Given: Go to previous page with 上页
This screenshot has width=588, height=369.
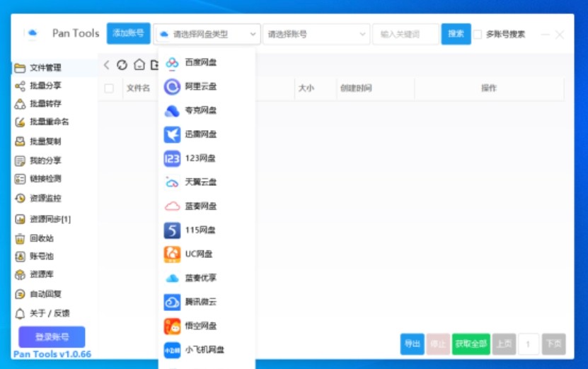Looking at the screenshot, I should pos(504,344).
